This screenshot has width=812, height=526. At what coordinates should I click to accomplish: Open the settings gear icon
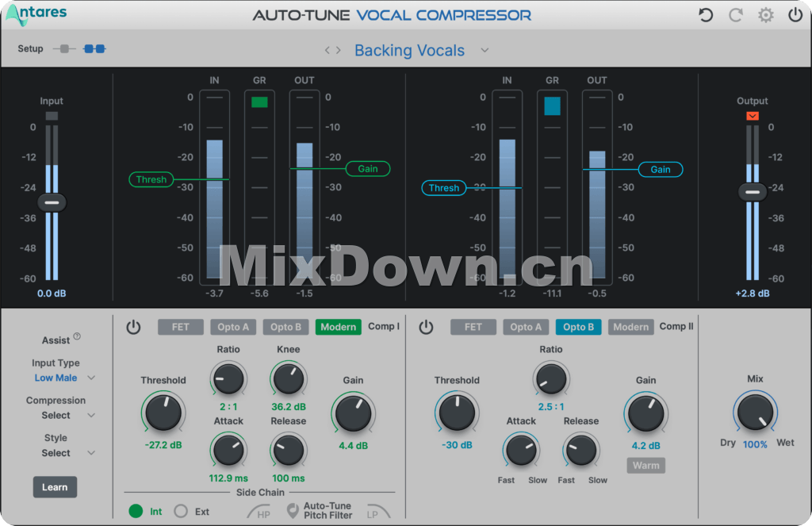pyautogui.click(x=765, y=15)
